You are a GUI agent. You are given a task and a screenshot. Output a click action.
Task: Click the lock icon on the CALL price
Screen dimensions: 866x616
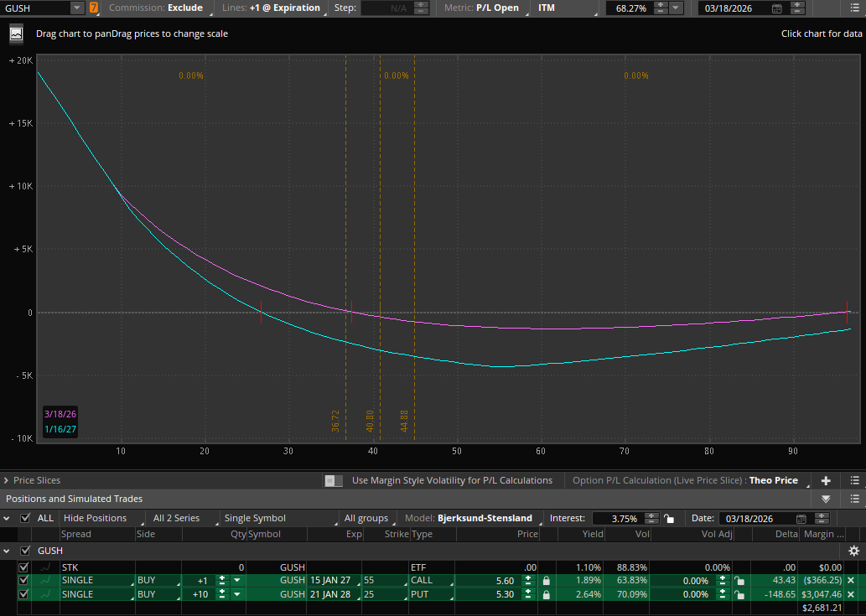(x=546, y=580)
